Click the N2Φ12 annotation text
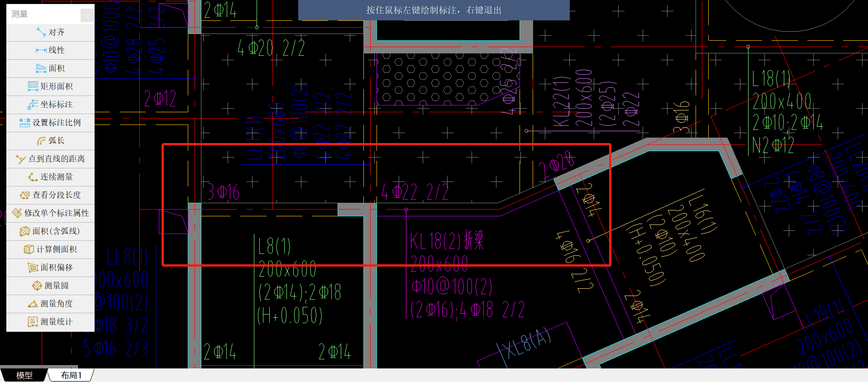Viewport: 868px width, 382px height. pyautogui.click(x=773, y=145)
